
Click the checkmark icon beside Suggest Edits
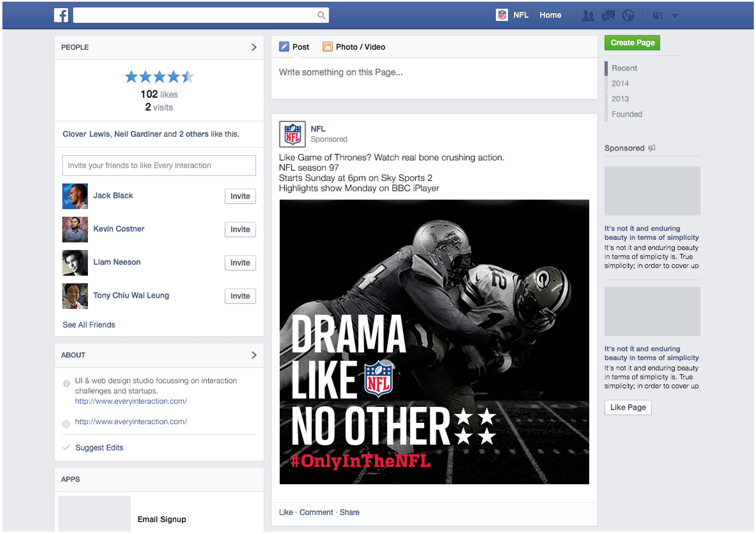66,448
